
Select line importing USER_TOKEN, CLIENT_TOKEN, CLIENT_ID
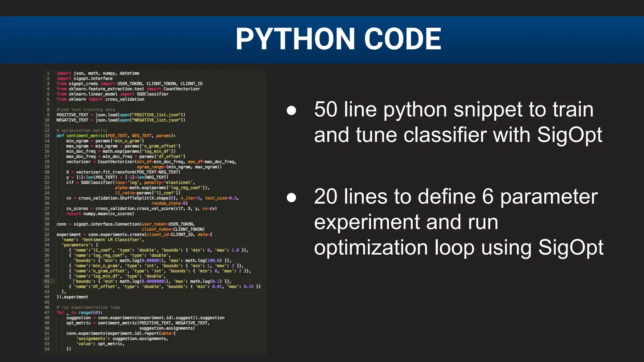click(130, 84)
